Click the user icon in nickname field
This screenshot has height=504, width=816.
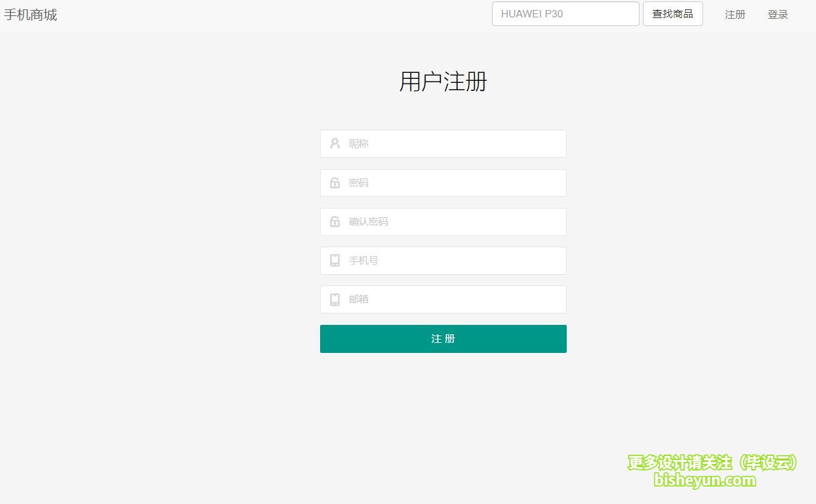pyautogui.click(x=335, y=144)
